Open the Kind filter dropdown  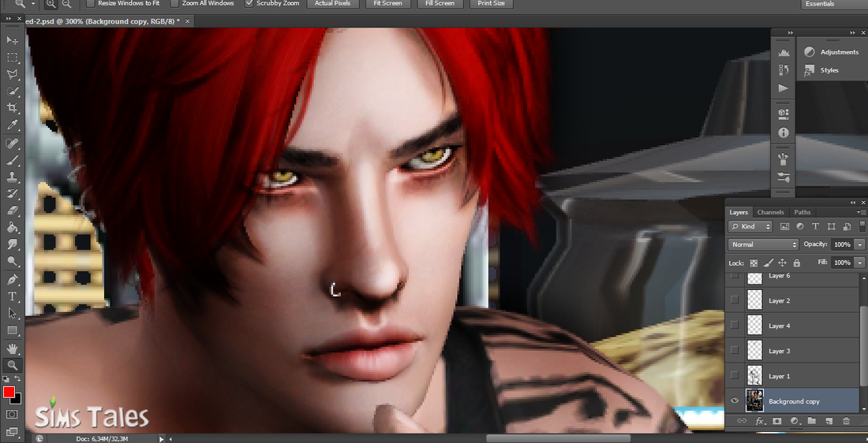click(750, 226)
